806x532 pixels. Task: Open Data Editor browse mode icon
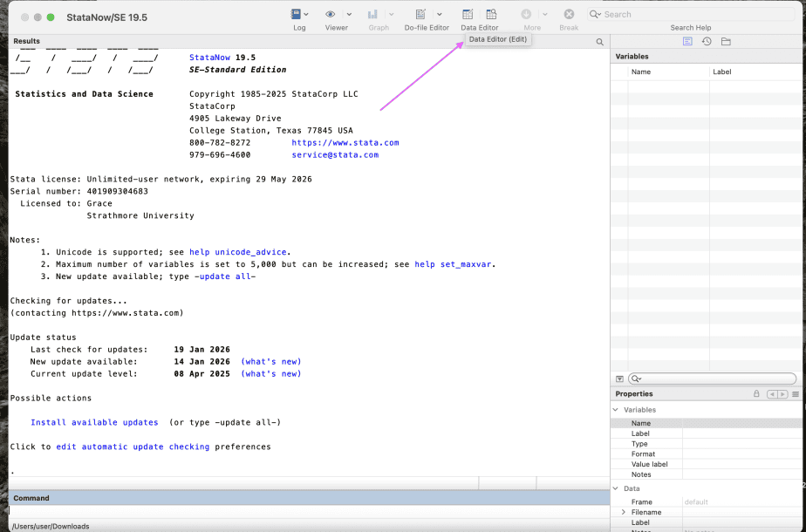pyautogui.click(x=492, y=15)
